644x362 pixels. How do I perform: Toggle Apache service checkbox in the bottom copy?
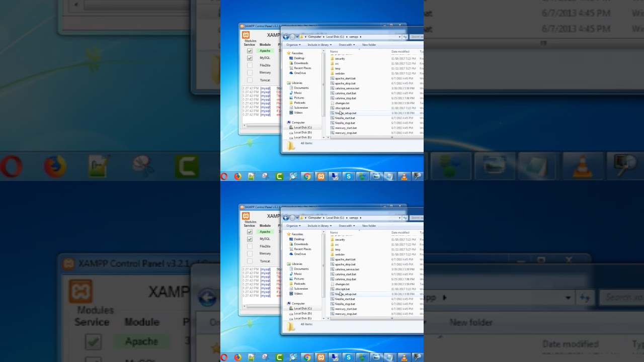tap(250, 232)
